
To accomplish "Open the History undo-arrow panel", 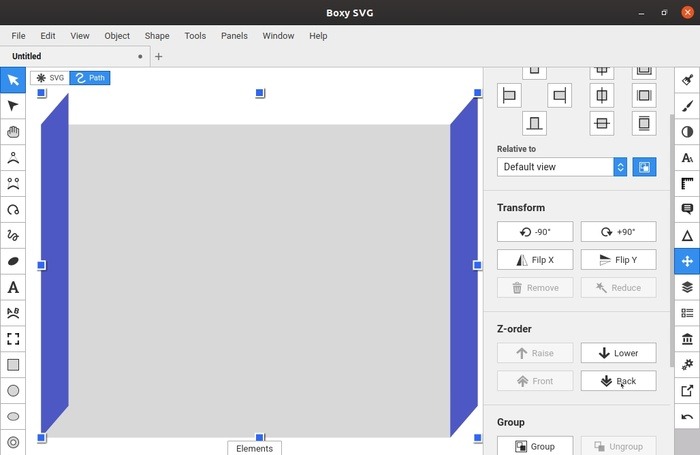I will coord(687,417).
